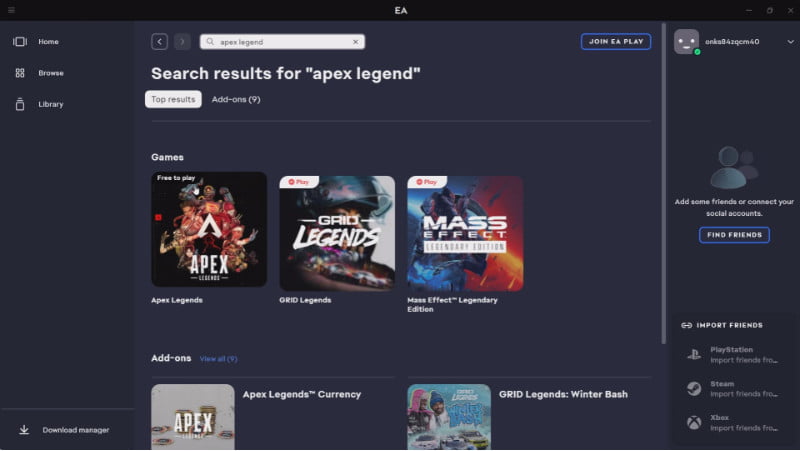Click the Apex Legends Currency title
800x451 pixels.
(302, 394)
